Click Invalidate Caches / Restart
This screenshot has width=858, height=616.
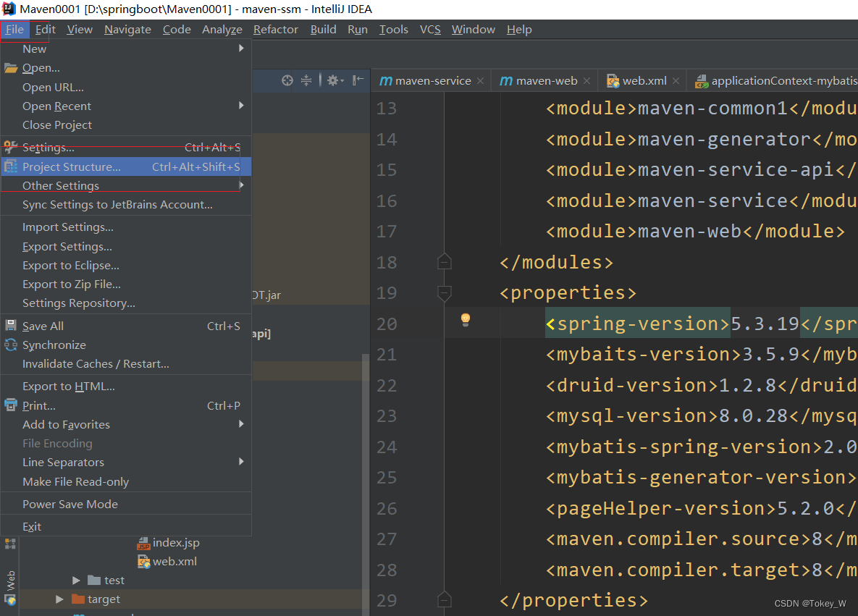96,363
